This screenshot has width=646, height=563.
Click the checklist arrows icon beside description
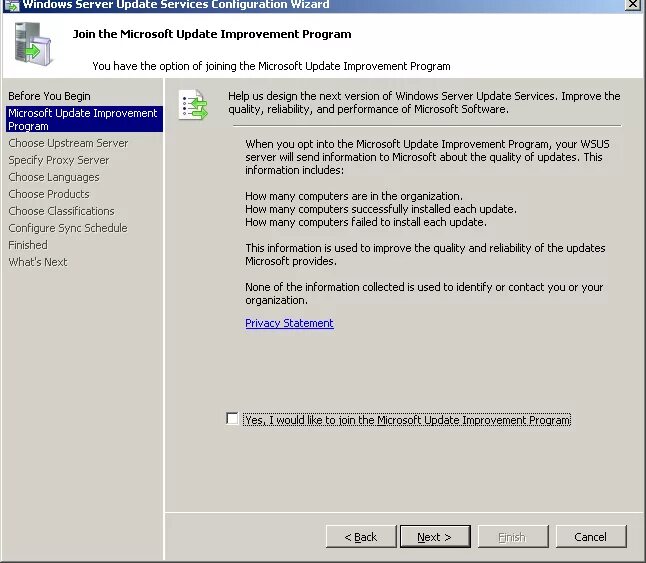[x=193, y=105]
